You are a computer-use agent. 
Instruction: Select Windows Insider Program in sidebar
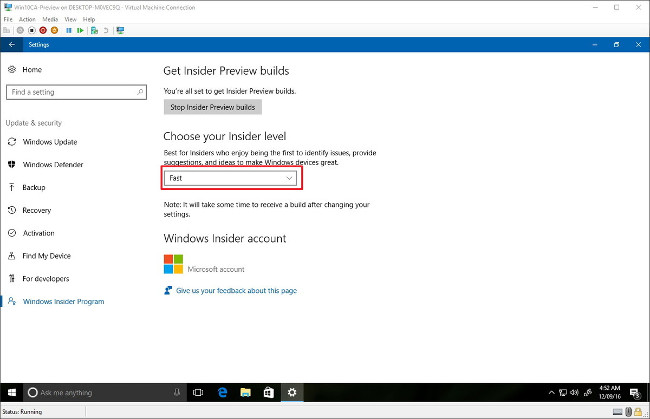(x=63, y=301)
